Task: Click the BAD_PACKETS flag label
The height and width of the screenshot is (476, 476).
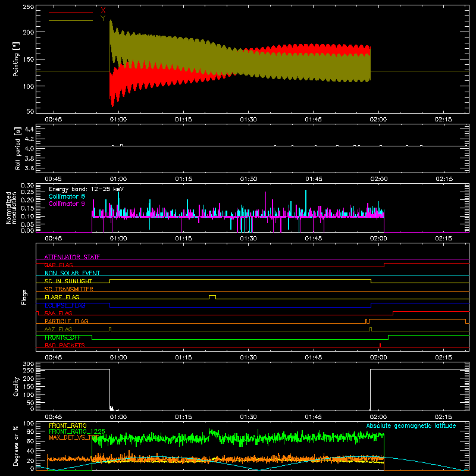Action: (x=65, y=345)
